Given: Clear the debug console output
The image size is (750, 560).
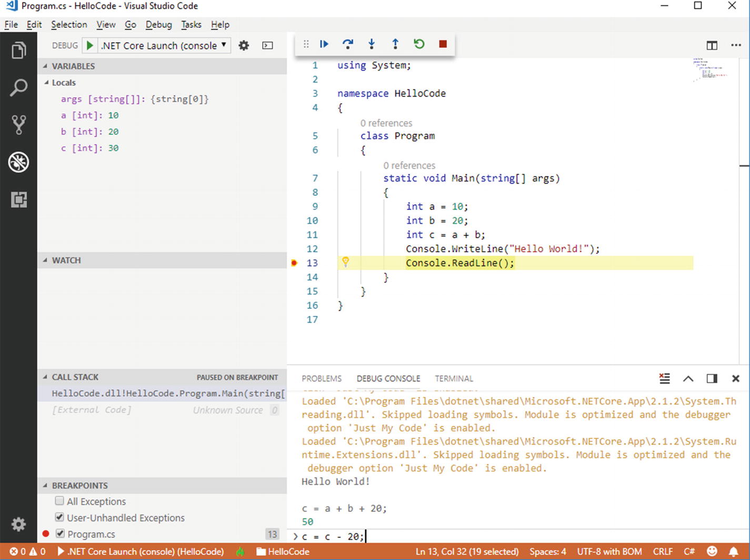Looking at the screenshot, I should [x=665, y=378].
